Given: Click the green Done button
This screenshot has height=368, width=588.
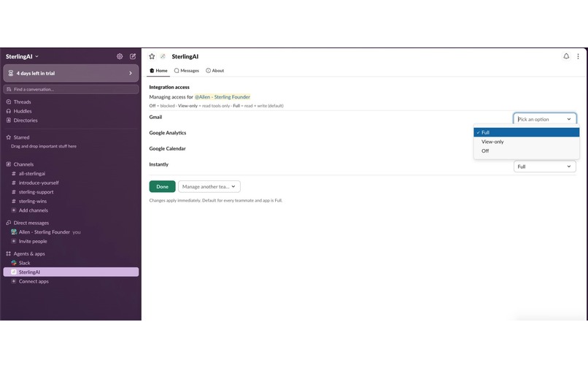Looking at the screenshot, I should coord(162,187).
